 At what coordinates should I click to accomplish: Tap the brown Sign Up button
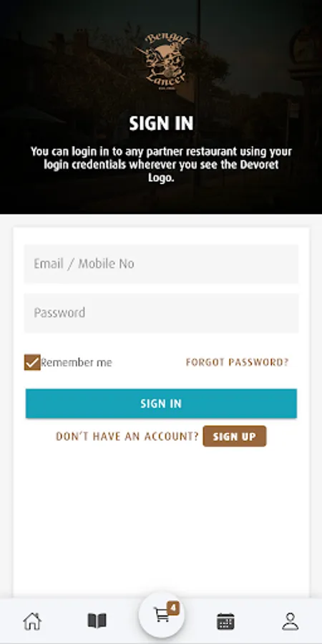pos(235,436)
